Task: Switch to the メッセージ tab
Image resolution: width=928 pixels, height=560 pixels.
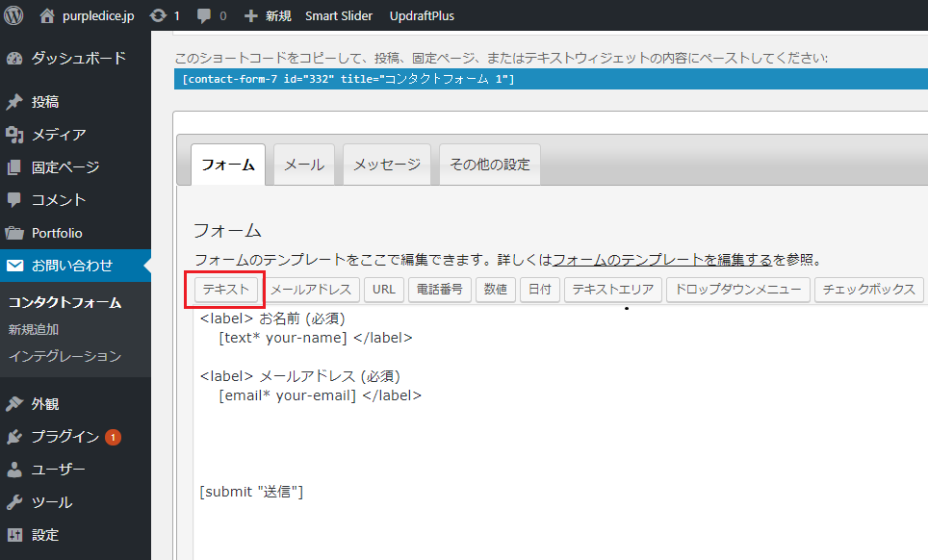Action: point(387,165)
